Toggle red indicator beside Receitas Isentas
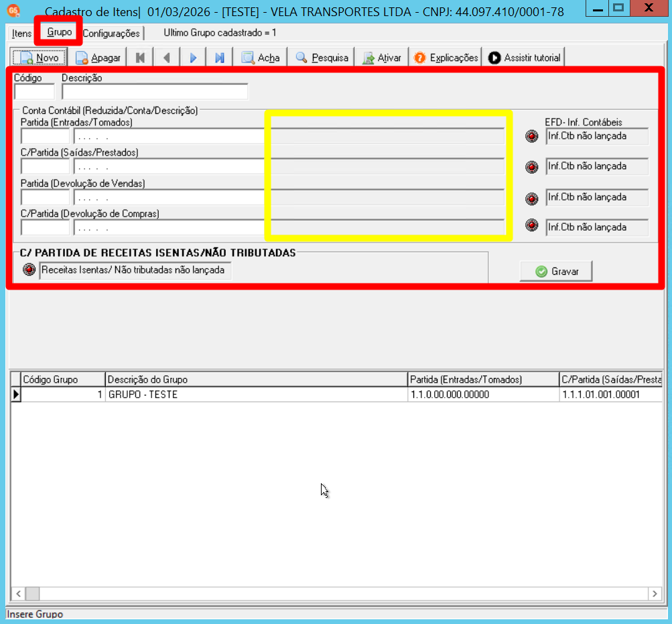 29,269
